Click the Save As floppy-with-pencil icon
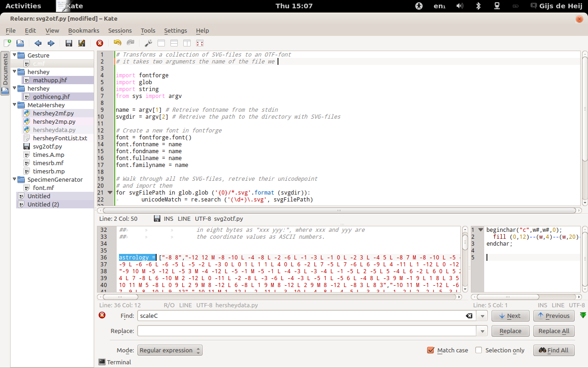The height and width of the screenshot is (368, 588). 82,43
